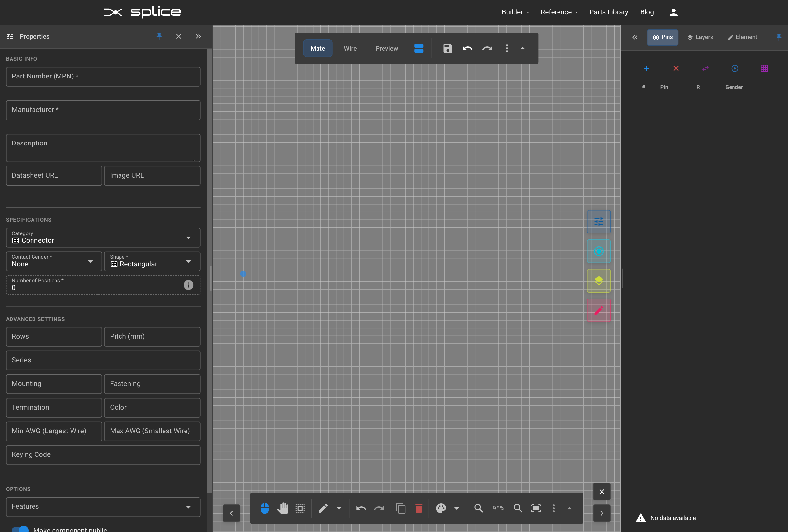Delete pins using the red X icon

pos(676,69)
